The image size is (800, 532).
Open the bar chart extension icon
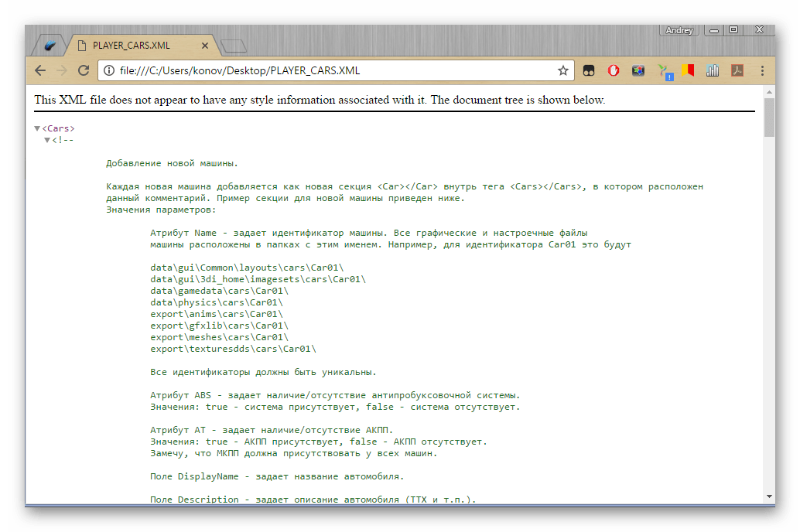coord(713,70)
